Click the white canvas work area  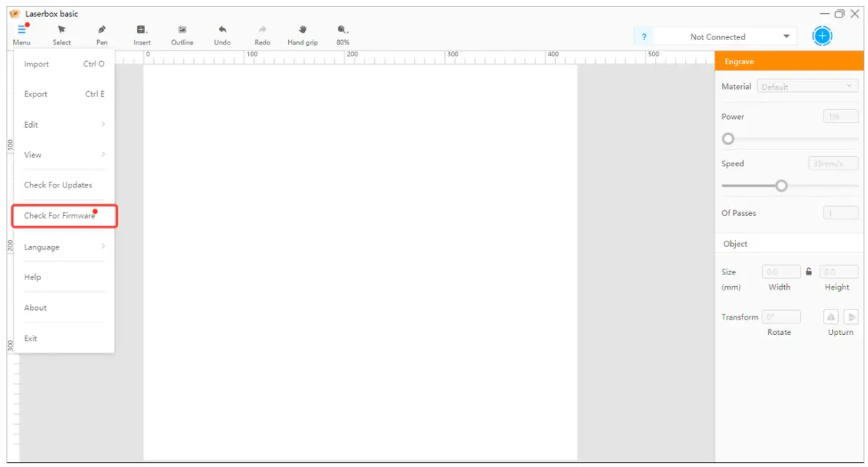click(360, 263)
